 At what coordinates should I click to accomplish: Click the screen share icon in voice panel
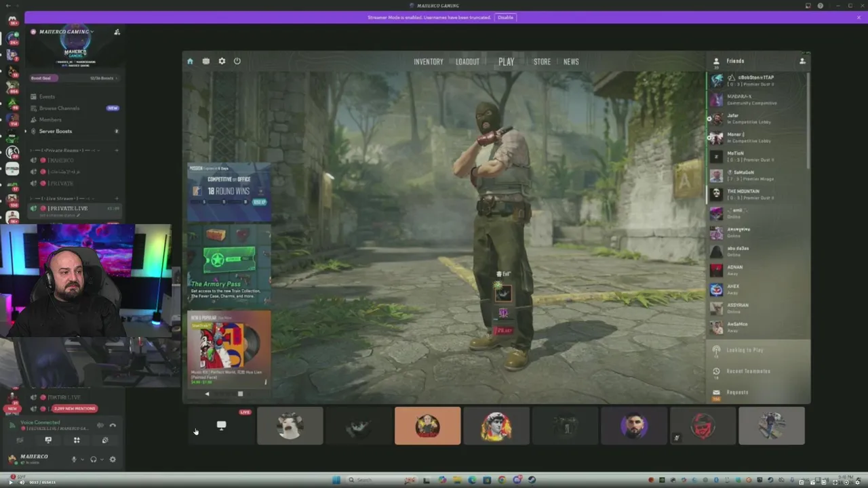coord(48,441)
